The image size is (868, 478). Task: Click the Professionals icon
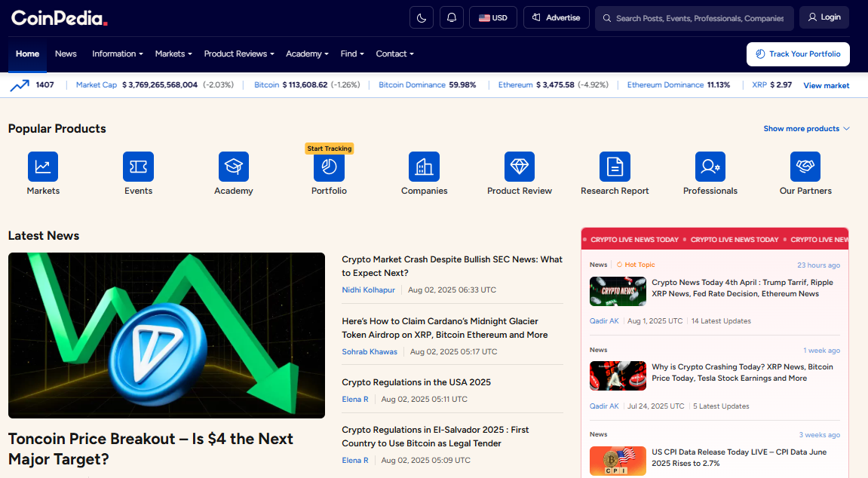coord(710,167)
